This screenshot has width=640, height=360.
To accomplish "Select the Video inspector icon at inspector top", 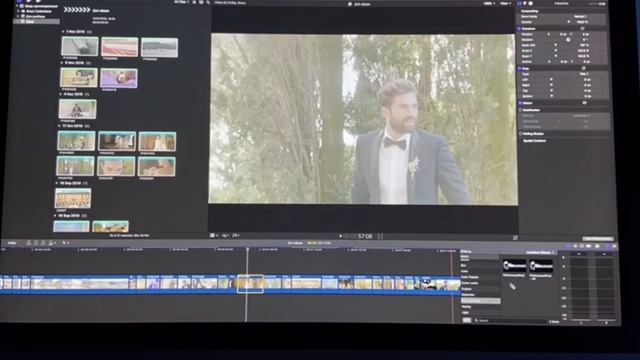I will click(x=520, y=3).
